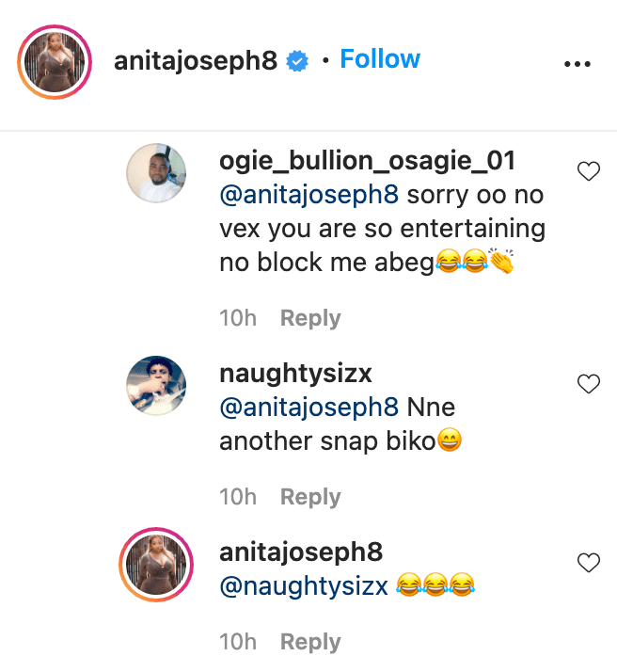Open naughtysizx's avatar
Image resolution: width=617 pixels, height=672 pixels.
coord(156,386)
